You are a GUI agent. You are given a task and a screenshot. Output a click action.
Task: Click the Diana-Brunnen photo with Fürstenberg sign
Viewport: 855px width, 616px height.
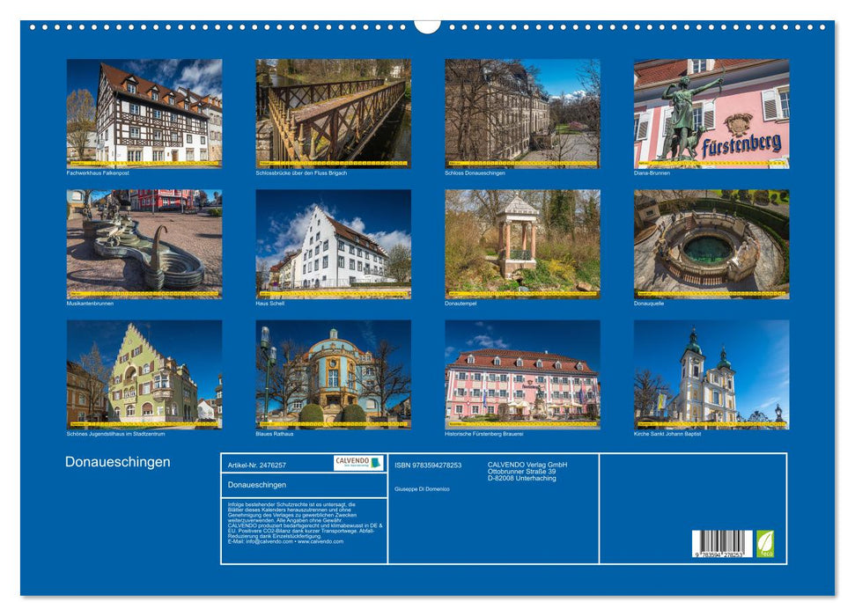pos(711,114)
